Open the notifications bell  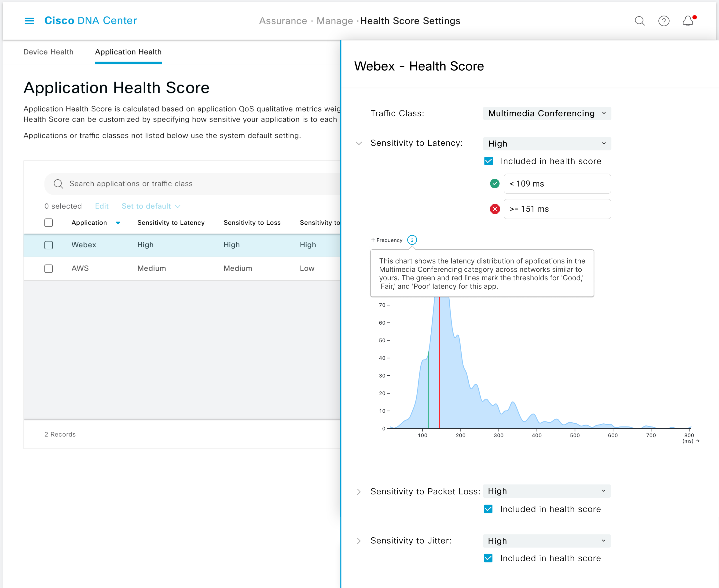(688, 21)
